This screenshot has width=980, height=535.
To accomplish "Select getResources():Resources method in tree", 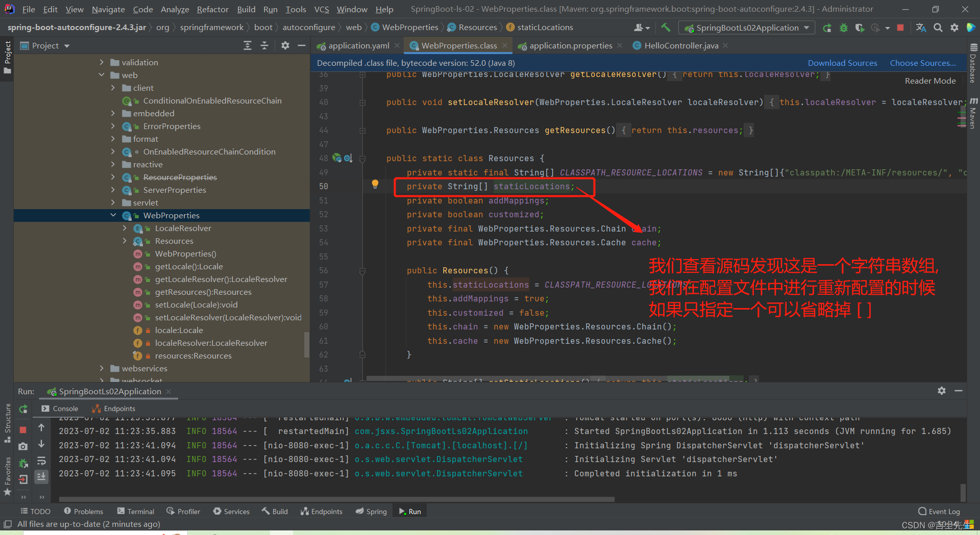I will point(203,292).
